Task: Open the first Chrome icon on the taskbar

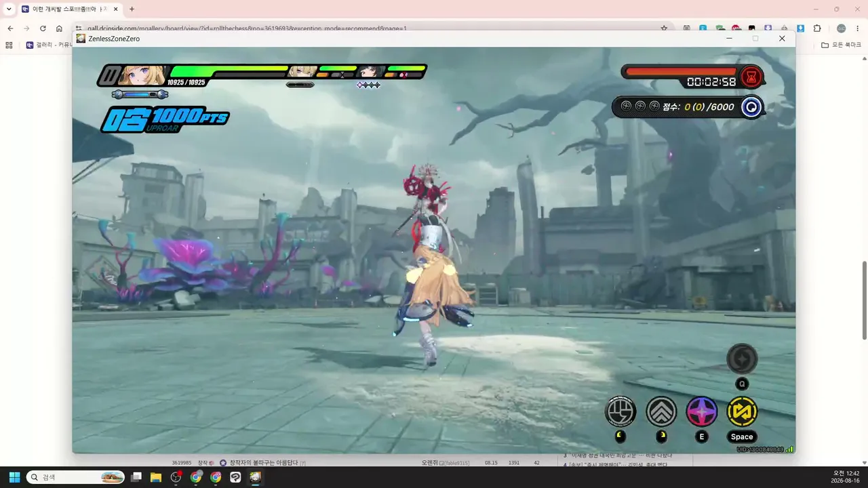Action: 196,477
